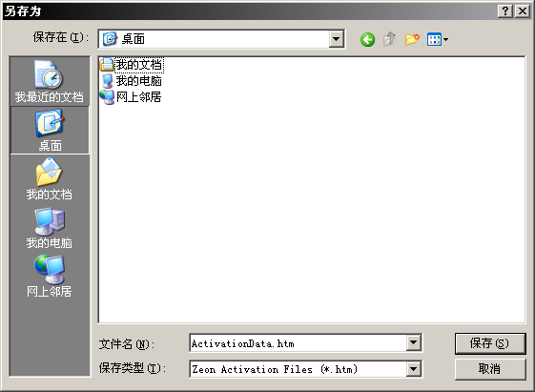
Task: Expand the 保存类型 dropdown arrow
Action: (x=413, y=369)
